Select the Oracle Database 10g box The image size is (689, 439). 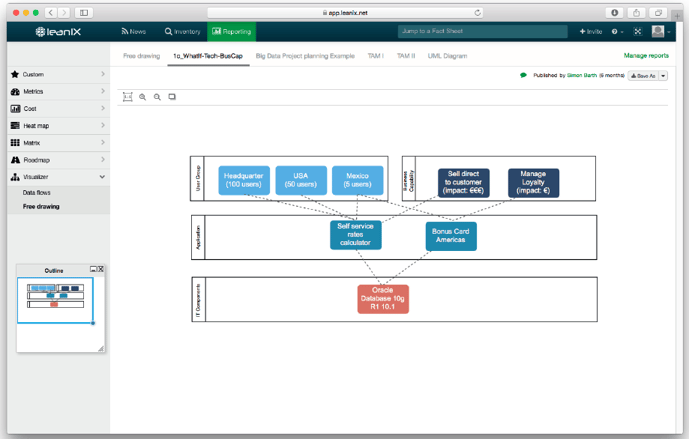[x=383, y=299]
